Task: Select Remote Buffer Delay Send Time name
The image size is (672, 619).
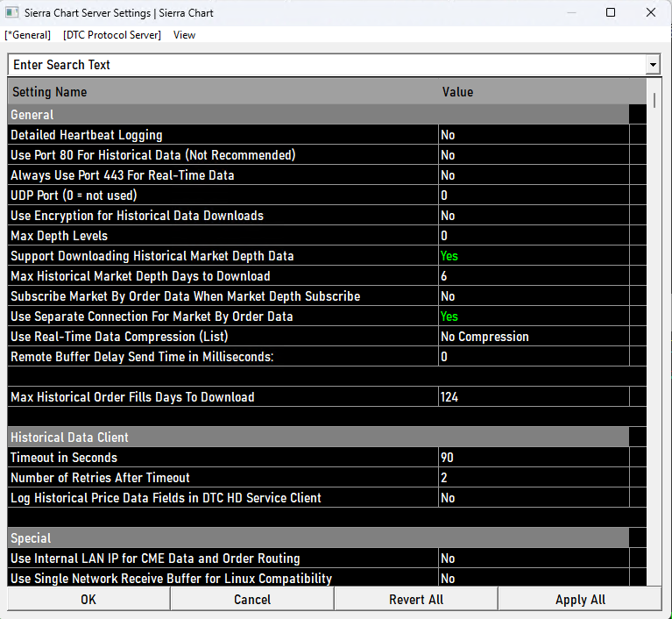Action: (223, 357)
